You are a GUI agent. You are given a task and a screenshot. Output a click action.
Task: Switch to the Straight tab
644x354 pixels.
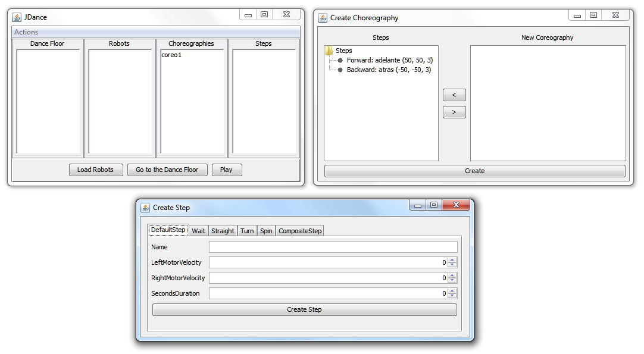pos(223,231)
